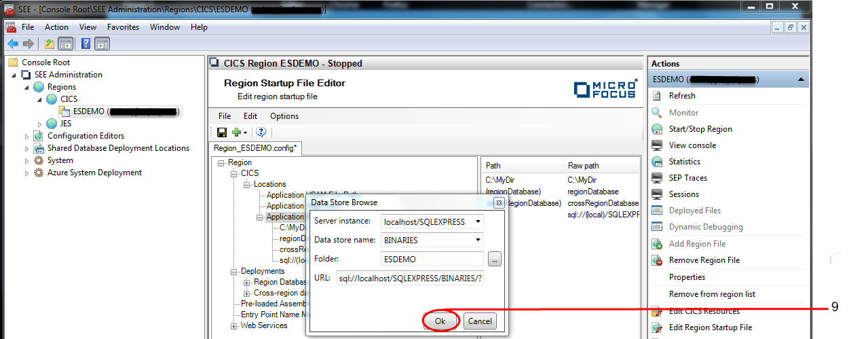Open the arrow beside the green plus icon
This screenshot has height=339, width=868.
click(245, 133)
